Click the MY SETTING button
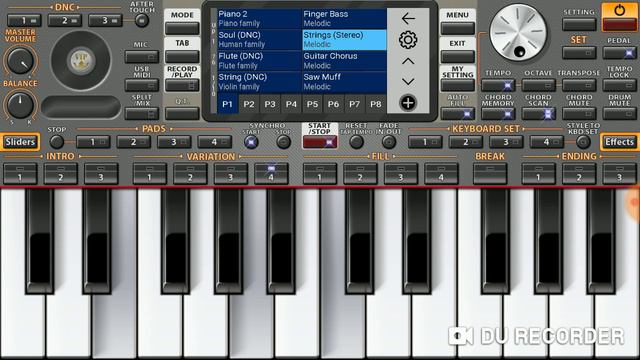The width and height of the screenshot is (640, 360). [x=458, y=85]
